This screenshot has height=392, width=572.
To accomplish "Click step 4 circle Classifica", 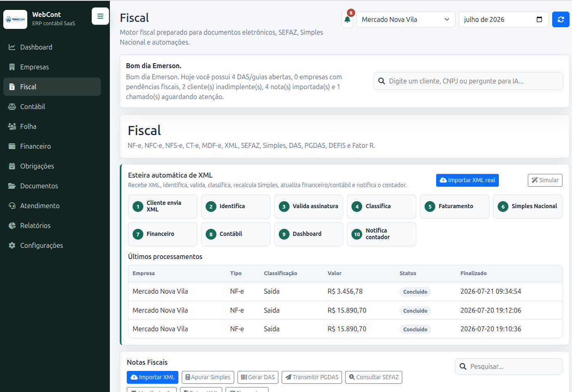I will 357,207.
